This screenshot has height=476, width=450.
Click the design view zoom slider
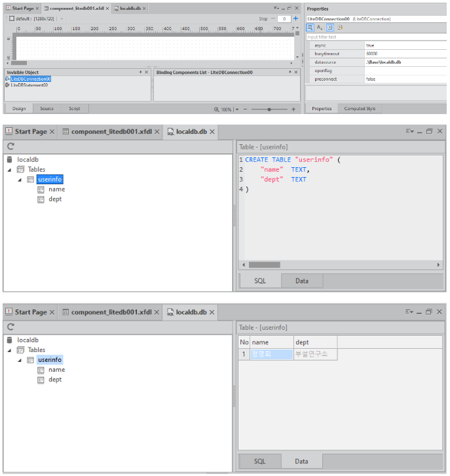269,109
